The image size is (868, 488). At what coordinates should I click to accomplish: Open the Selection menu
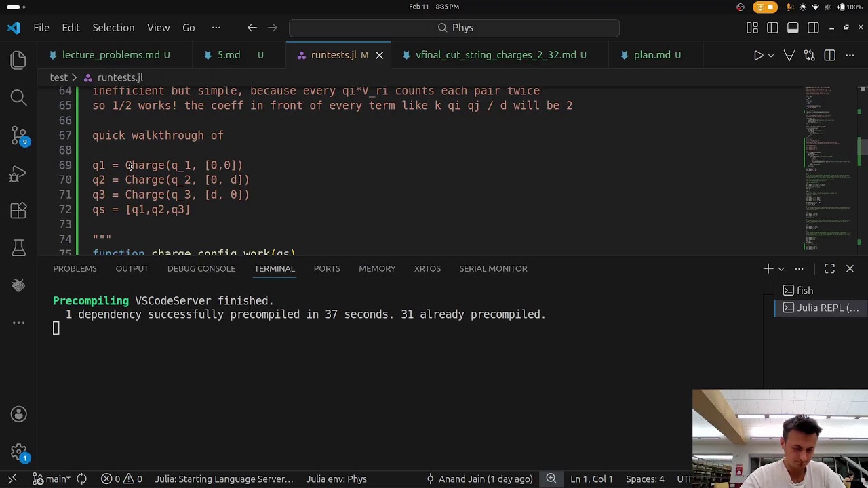click(x=113, y=28)
